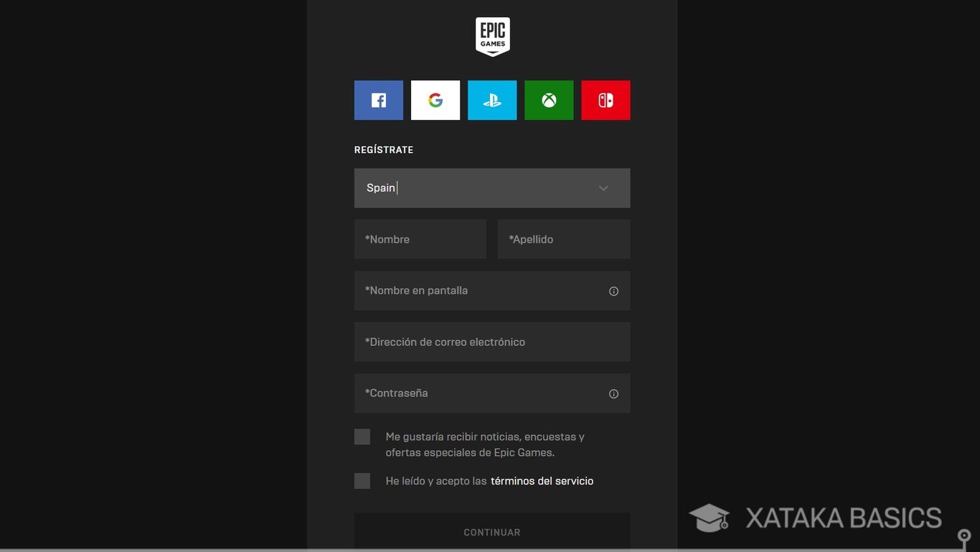Open the Spain country dropdown
Screen dimensions: 980x552
click(492, 188)
